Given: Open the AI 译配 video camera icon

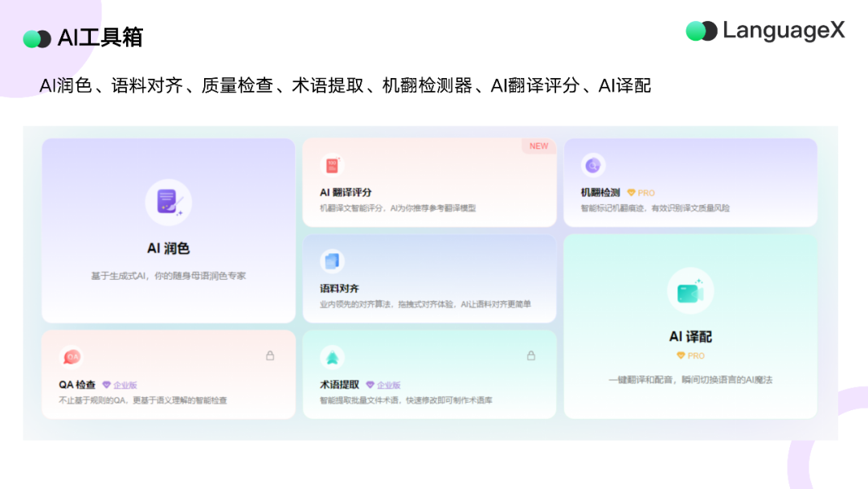Looking at the screenshot, I should pos(690,291).
